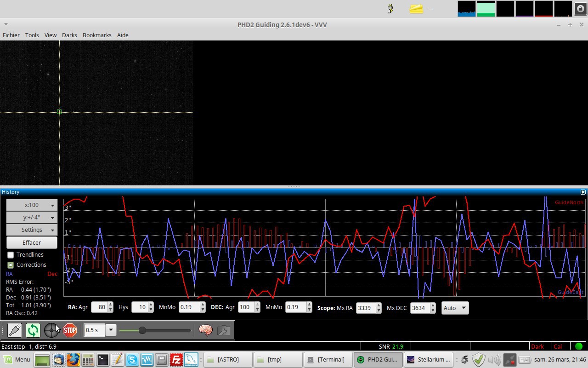This screenshot has width=588, height=368.
Task: Open the Mint Menu button
Action: tap(17, 360)
